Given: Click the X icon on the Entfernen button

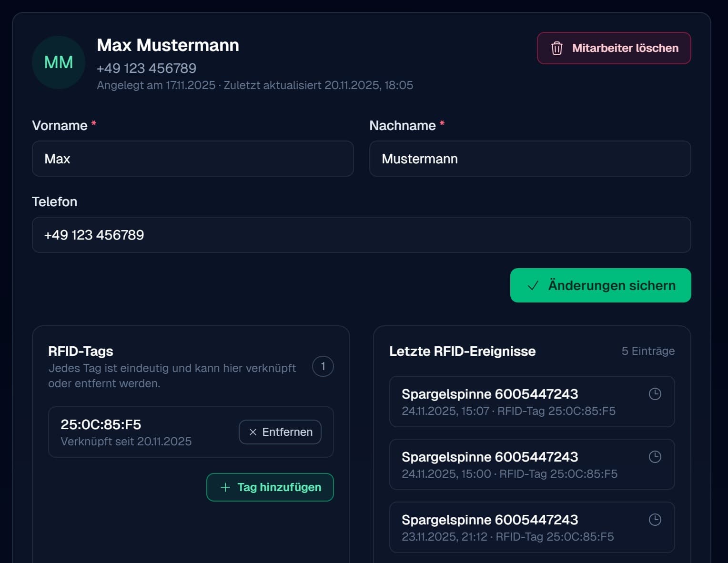Looking at the screenshot, I should coord(252,432).
